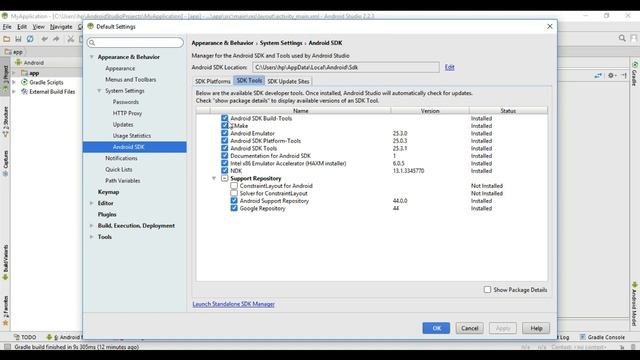Open the Favorites side tab
Screen dimensions: 640x360
click(5, 311)
